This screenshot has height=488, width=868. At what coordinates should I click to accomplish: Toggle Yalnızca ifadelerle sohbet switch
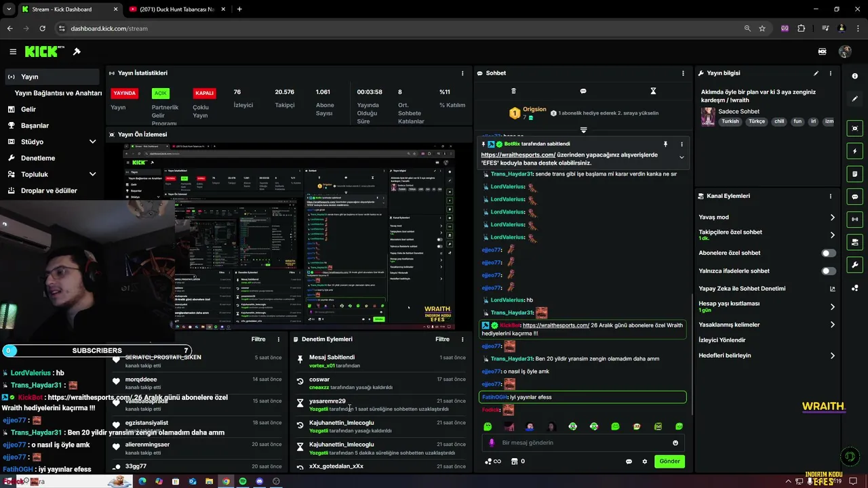[x=829, y=271]
